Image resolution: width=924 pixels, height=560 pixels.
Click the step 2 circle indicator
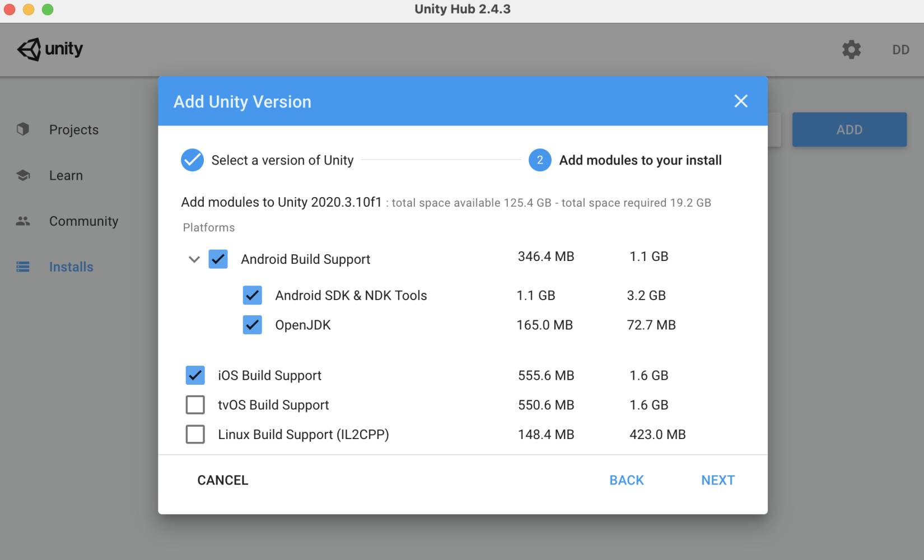point(540,160)
